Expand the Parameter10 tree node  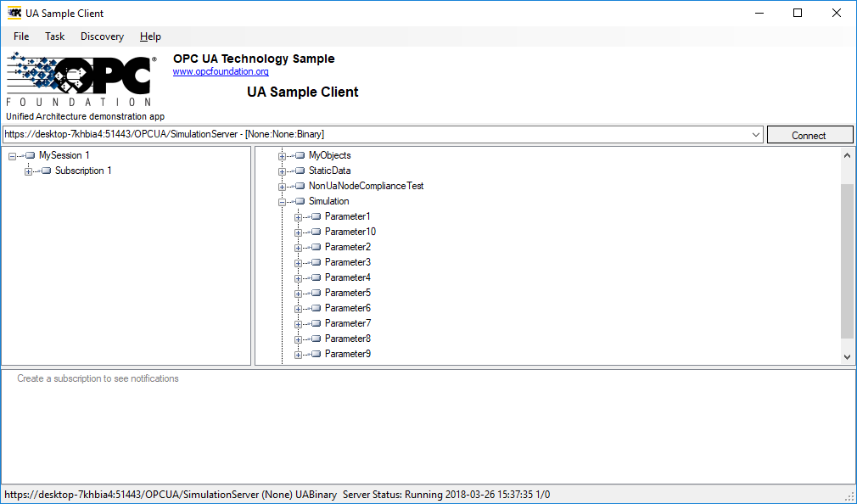296,232
